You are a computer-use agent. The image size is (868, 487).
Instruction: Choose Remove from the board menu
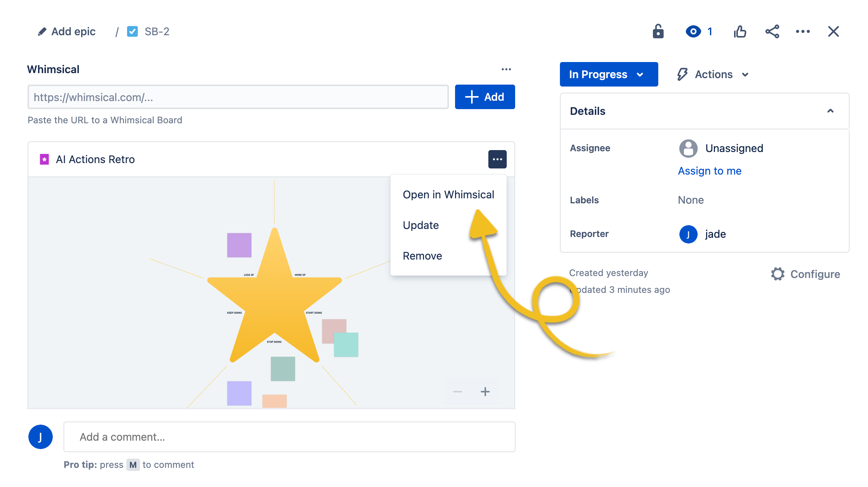click(x=422, y=256)
